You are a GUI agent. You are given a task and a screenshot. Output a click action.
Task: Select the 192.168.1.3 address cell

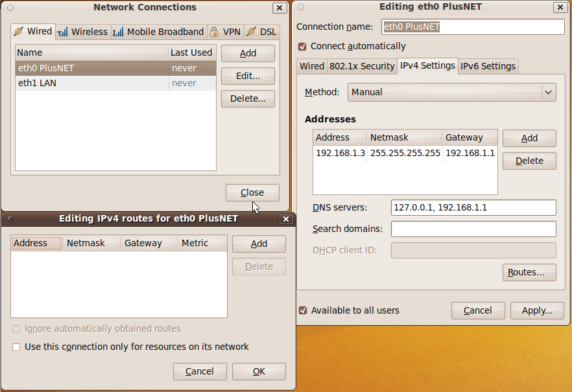[340, 153]
